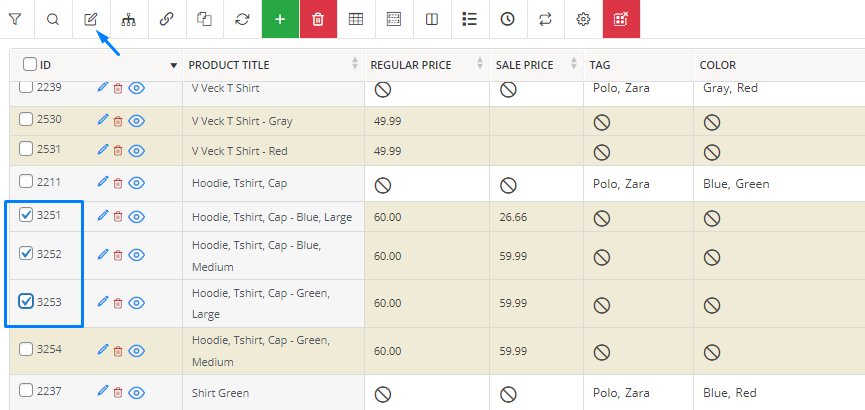Image resolution: width=865 pixels, height=410 pixels.
Task: Check the box for product 2531
Action: coord(26,148)
